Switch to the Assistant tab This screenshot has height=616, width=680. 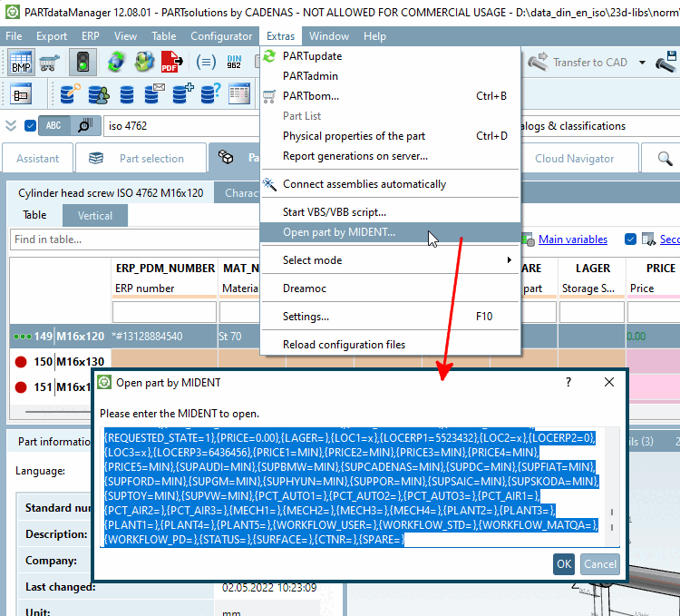[x=38, y=159]
